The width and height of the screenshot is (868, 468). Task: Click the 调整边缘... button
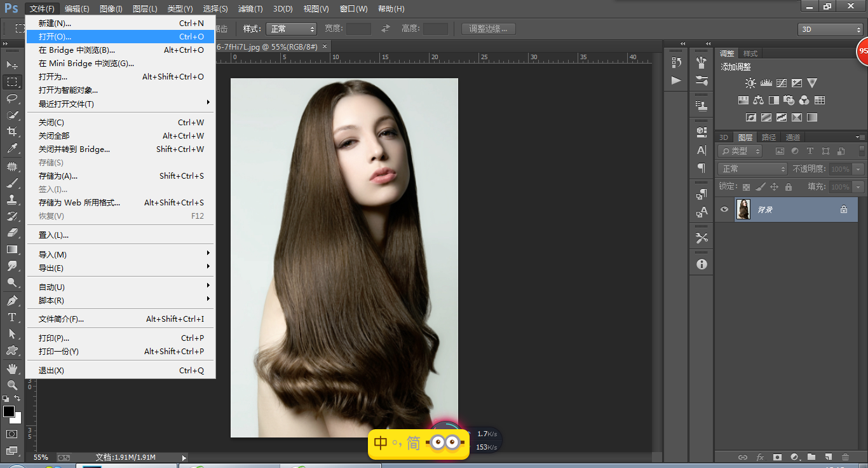tap(489, 29)
